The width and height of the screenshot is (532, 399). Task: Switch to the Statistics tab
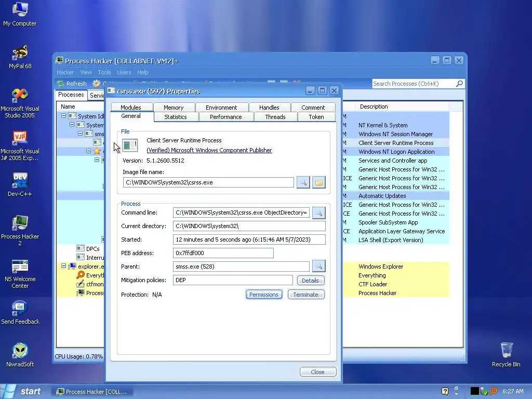[176, 117]
